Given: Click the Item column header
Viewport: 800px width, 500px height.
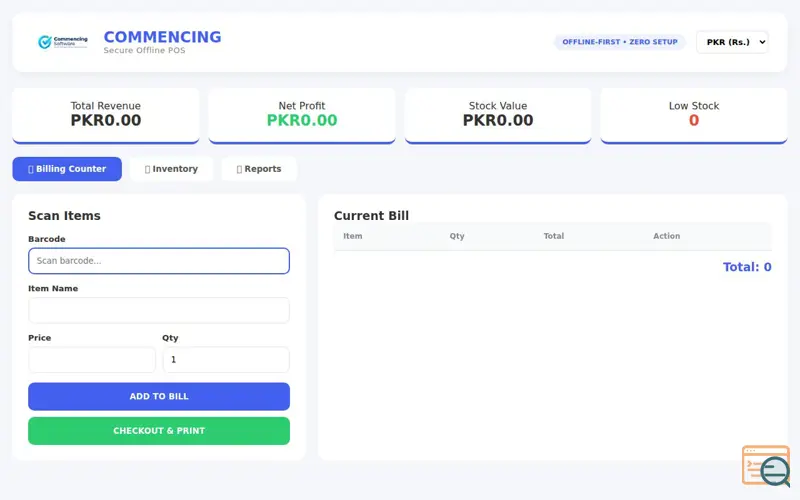Looking at the screenshot, I should [x=353, y=236].
